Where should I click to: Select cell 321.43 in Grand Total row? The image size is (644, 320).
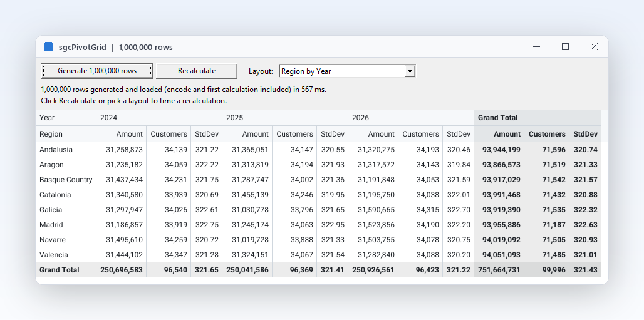point(585,270)
